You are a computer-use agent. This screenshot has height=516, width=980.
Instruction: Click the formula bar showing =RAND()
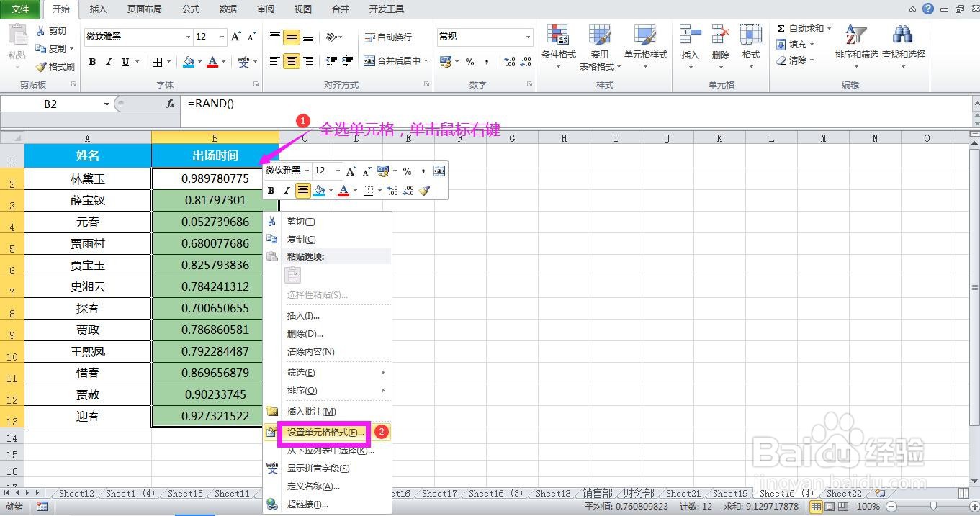576,104
